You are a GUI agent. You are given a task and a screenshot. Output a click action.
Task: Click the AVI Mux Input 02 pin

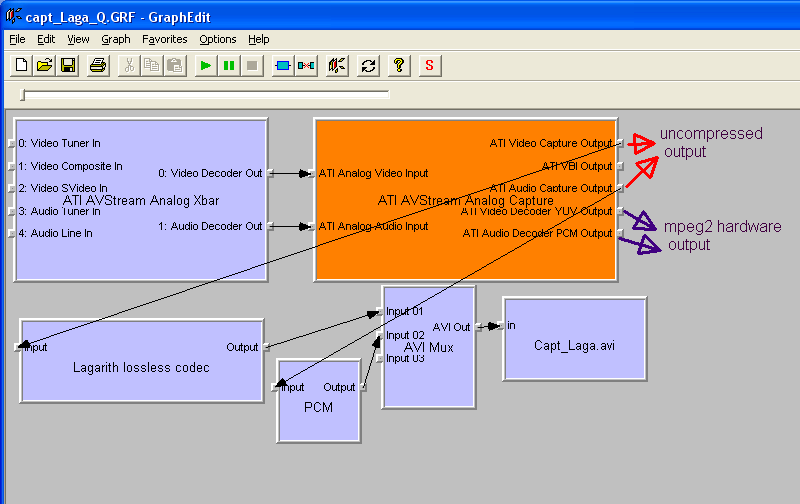(x=380, y=336)
